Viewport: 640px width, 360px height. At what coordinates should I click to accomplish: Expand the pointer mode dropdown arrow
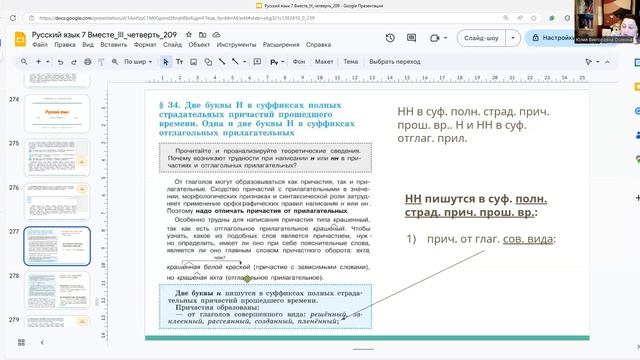[598, 62]
